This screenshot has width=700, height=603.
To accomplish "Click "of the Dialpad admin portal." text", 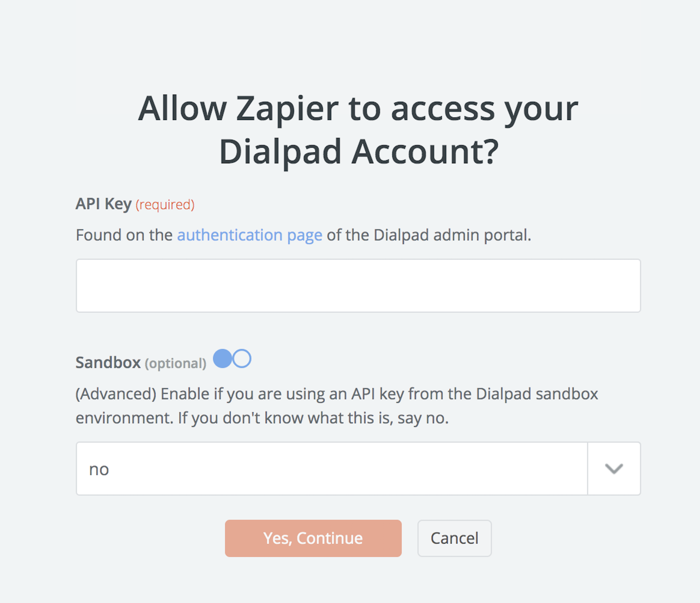I will pyautogui.click(x=429, y=235).
